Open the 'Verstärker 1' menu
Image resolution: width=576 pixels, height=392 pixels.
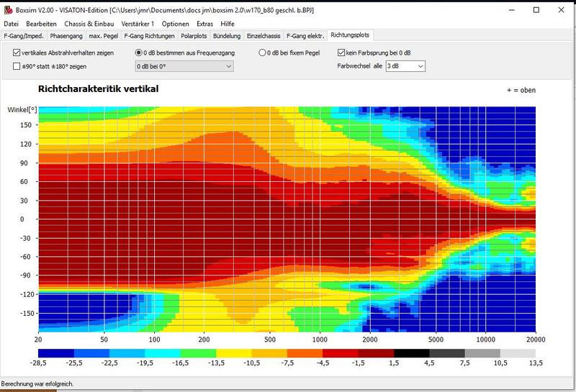pyautogui.click(x=138, y=24)
